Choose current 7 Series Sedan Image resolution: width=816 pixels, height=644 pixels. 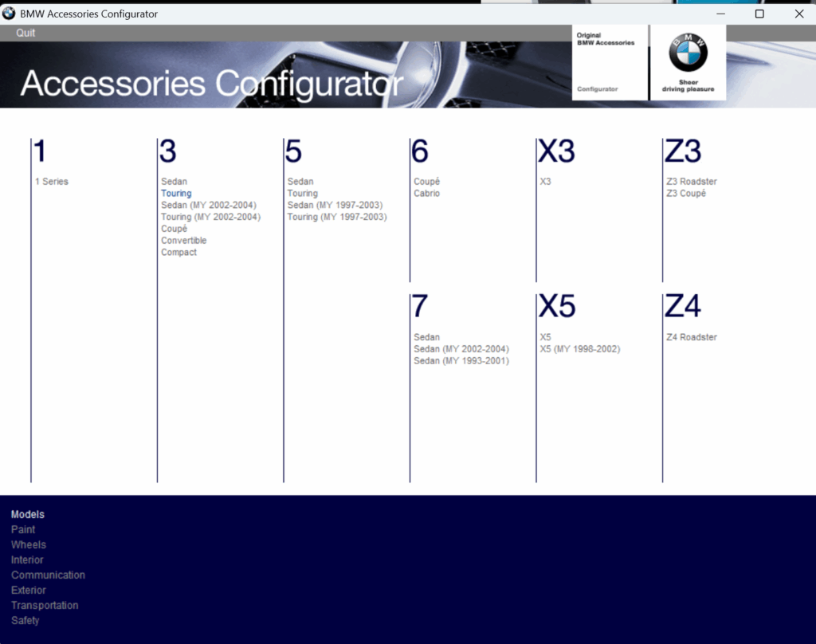pyautogui.click(x=427, y=337)
